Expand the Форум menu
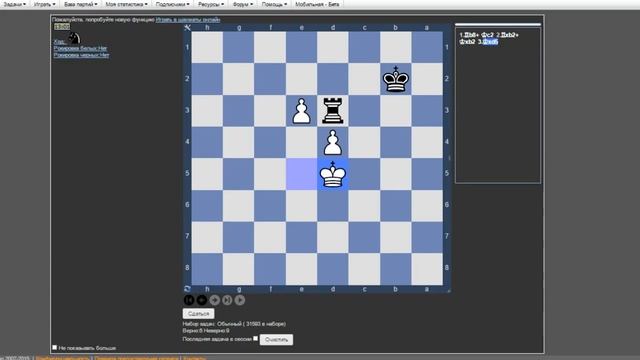Viewport: 640px width, 360px height. click(243, 4)
